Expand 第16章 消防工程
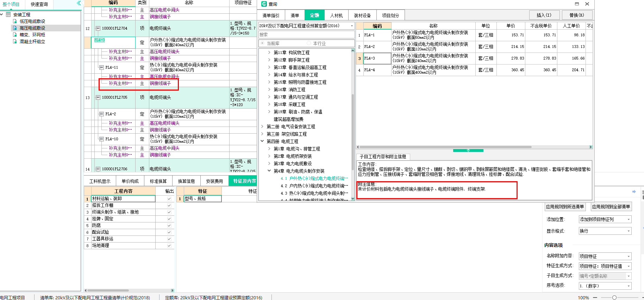The image size is (644, 300). (x=269, y=90)
